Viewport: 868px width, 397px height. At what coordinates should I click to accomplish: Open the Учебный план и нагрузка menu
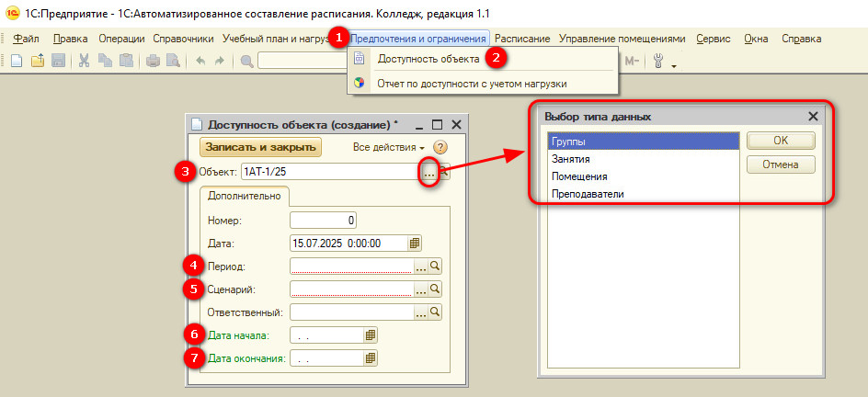[x=277, y=39]
